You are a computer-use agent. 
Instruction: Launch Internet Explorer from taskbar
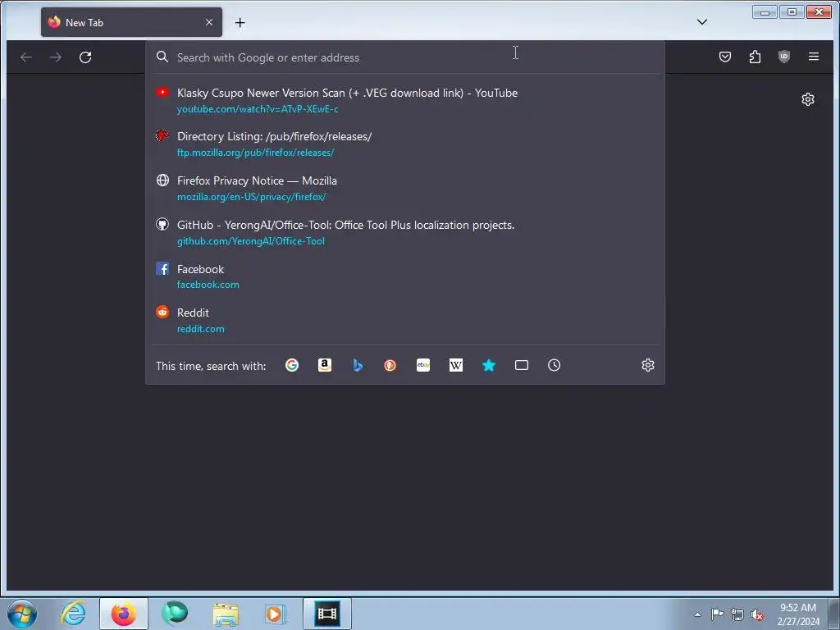73,614
